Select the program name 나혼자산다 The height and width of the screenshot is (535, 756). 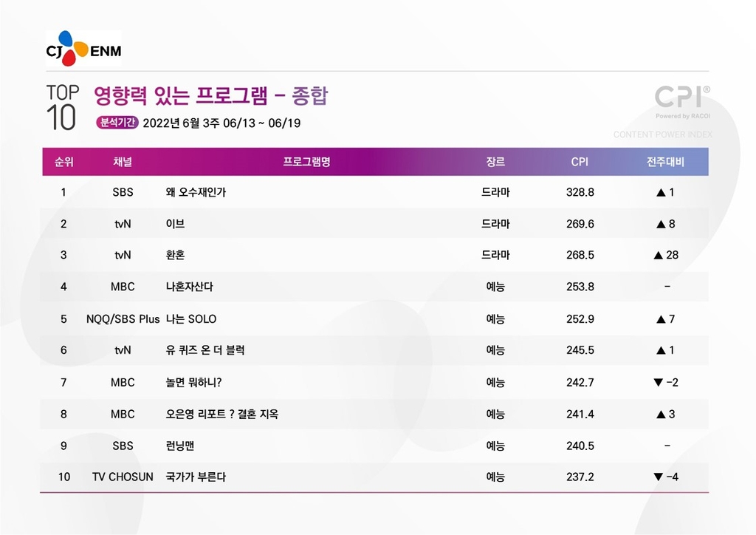tap(190, 287)
